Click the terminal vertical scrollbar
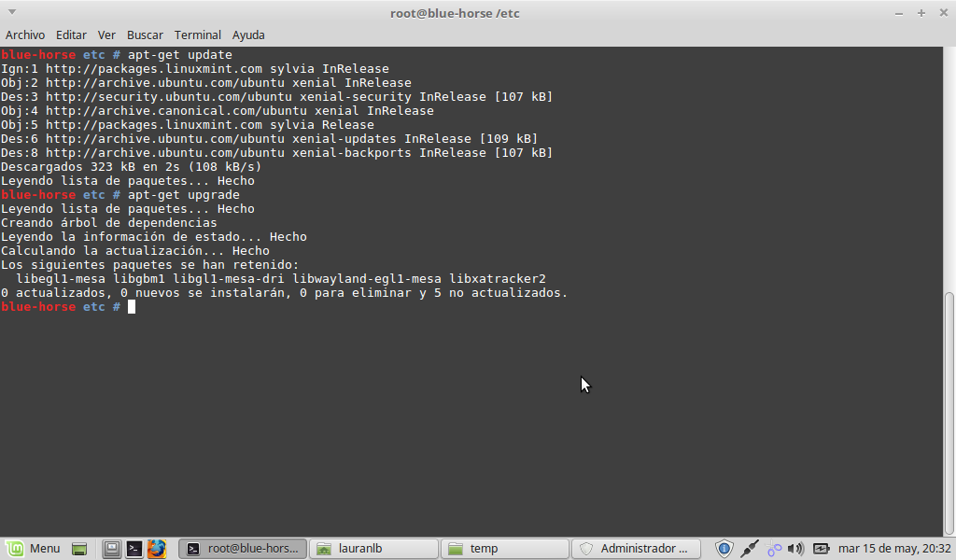 tap(949, 411)
